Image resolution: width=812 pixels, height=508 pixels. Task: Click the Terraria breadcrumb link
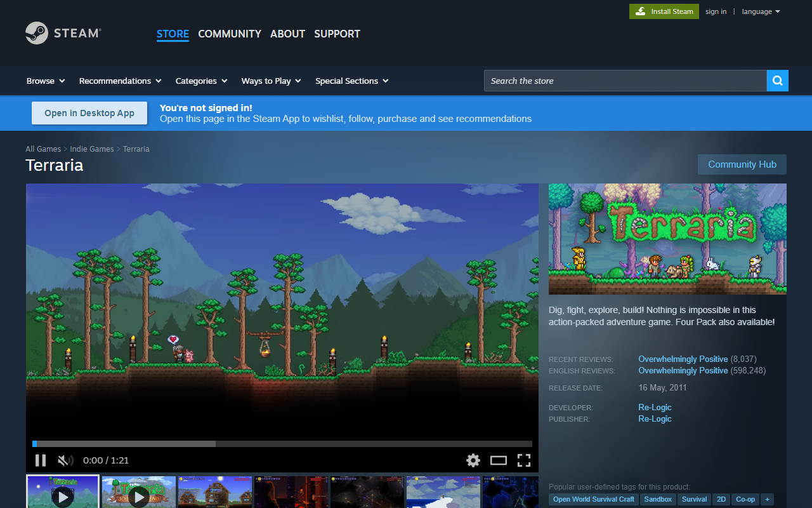pos(136,149)
